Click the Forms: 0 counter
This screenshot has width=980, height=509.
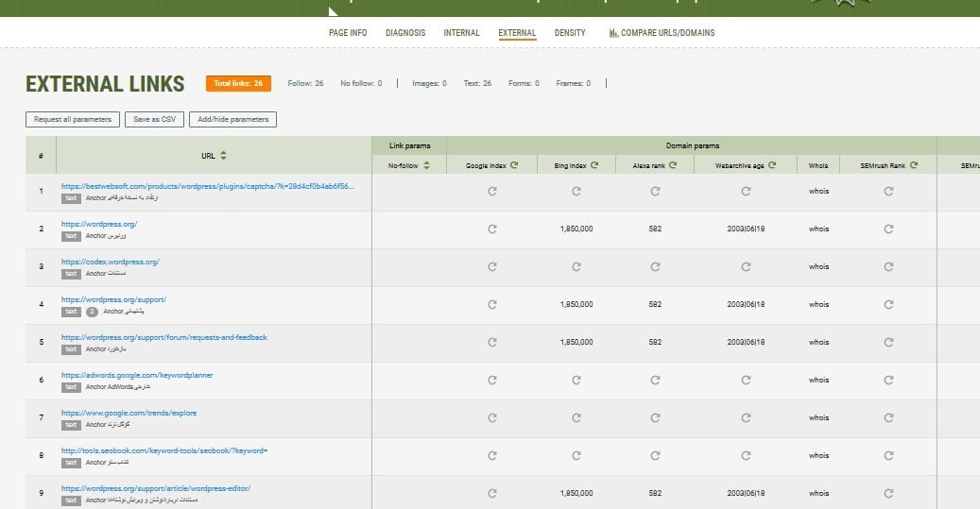(524, 83)
